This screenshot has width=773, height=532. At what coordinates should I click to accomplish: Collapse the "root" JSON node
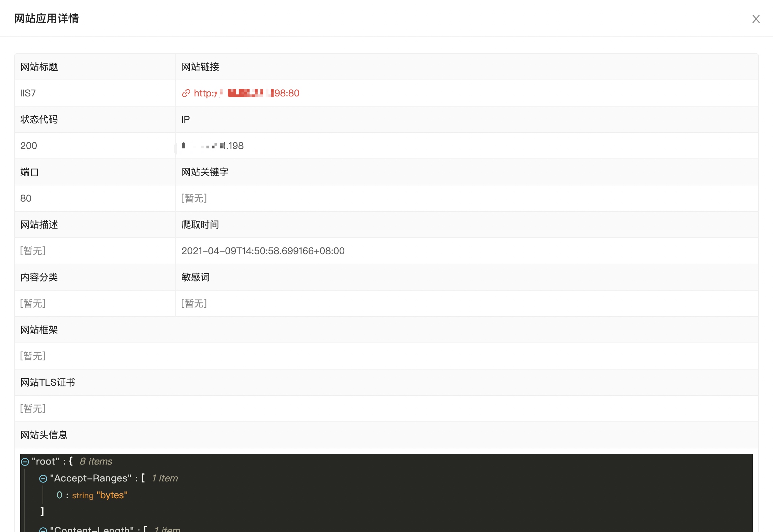coord(25,462)
